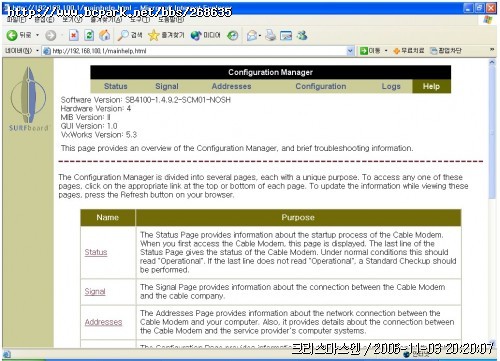Open the 보기(V) View menu
This screenshot has width=500, height=361.
[x=72, y=20]
